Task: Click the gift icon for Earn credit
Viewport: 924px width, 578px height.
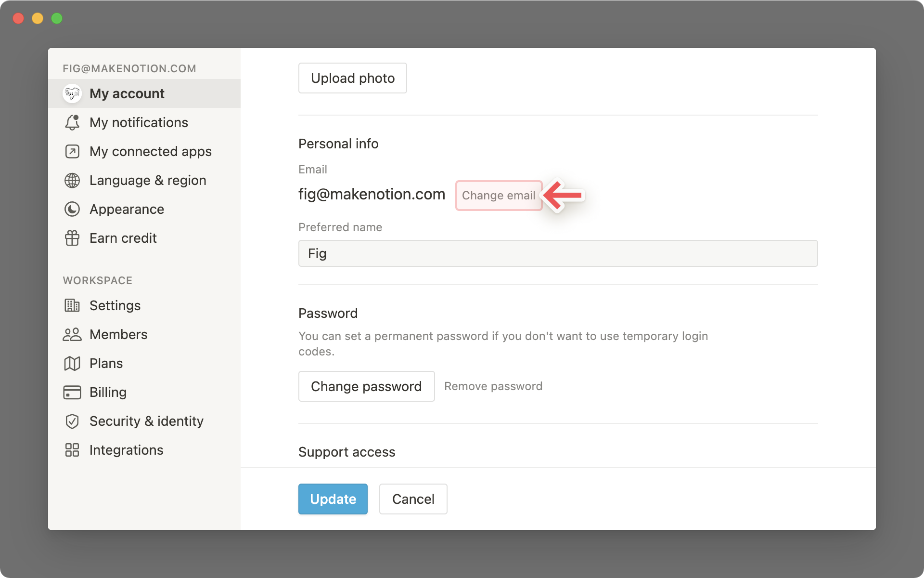Action: click(x=72, y=238)
